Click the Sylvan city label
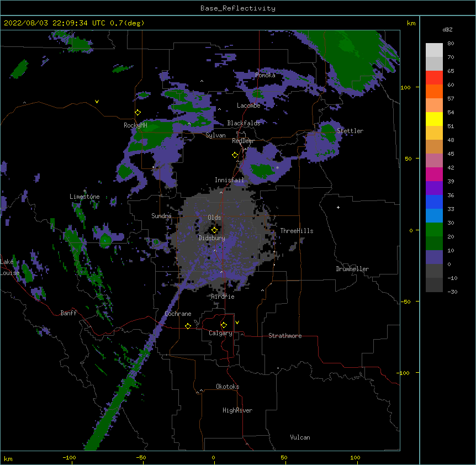This screenshot has width=476, height=465. (x=215, y=135)
